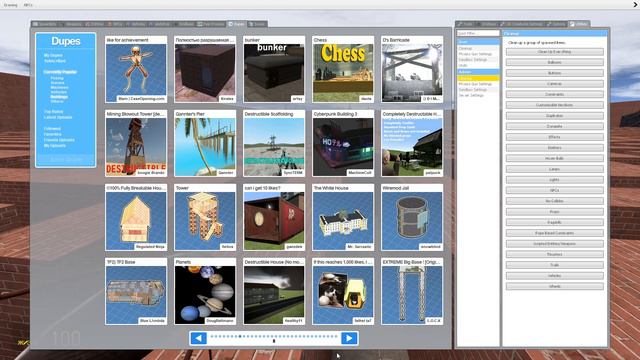
Task: Show Latest Uploads dupes
Action: tap(58, 117)
